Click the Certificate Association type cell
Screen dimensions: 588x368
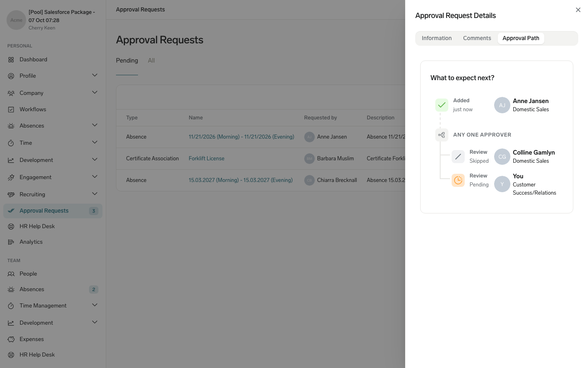pos(152,159)
